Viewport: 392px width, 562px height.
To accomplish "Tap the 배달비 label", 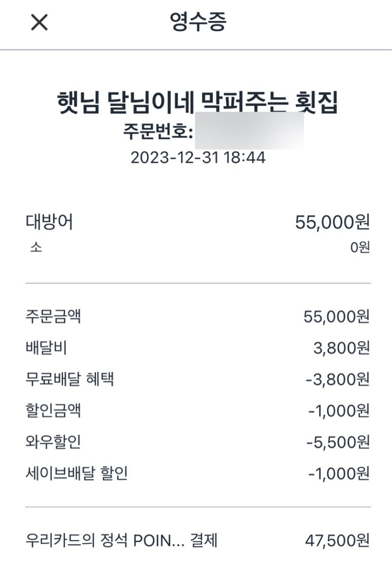I will click(x=46, y=348).
